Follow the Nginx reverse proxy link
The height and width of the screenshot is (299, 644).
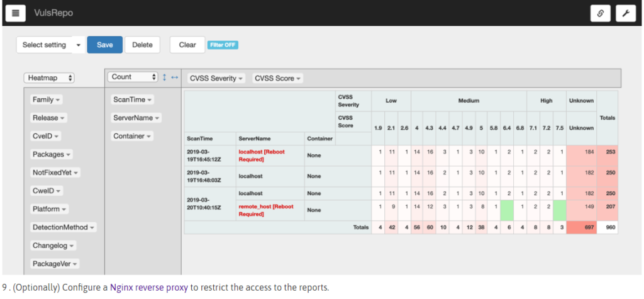click(149, 287)
